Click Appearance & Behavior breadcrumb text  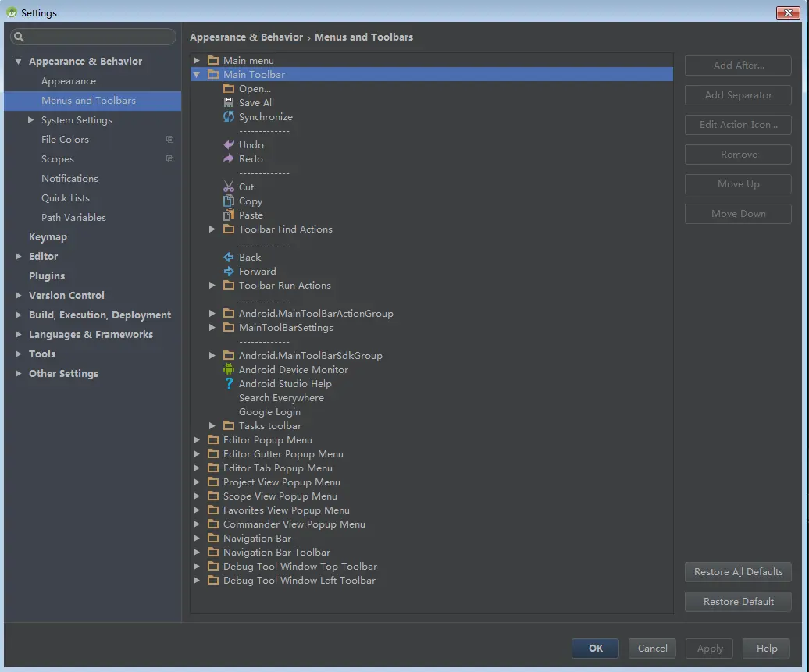coord(246,37)
